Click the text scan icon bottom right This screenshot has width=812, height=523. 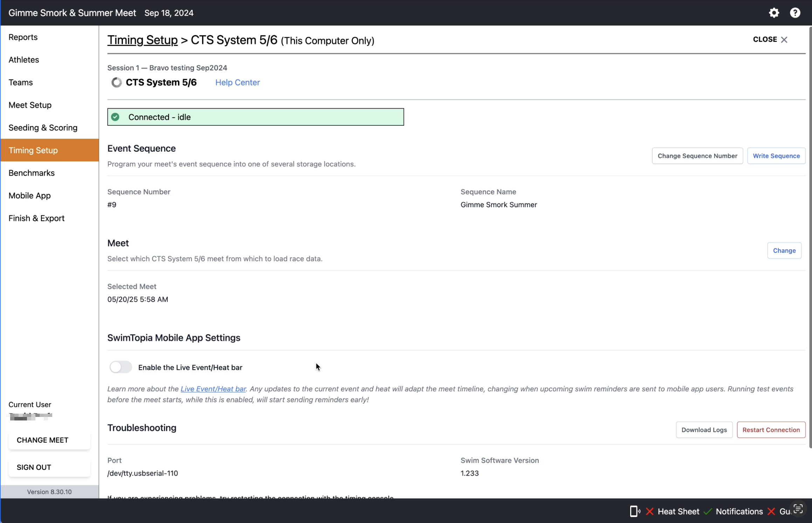[x=798, y=509]
